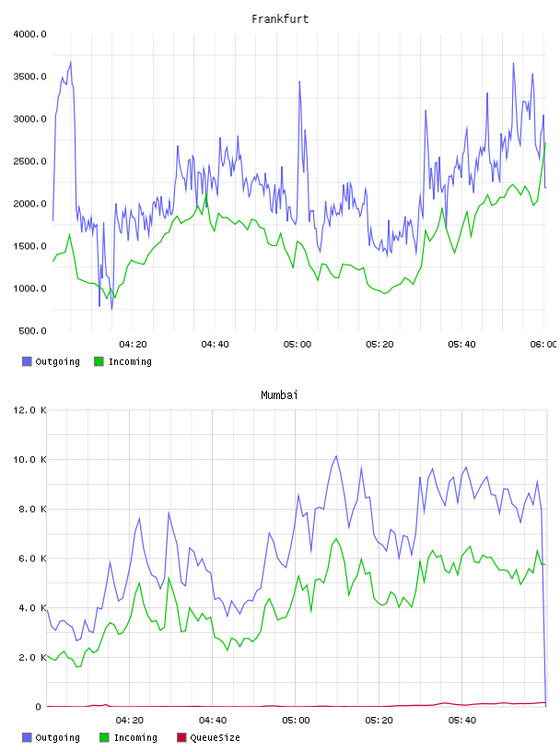This screenshot has width=560, height=752.
Task: Click the 2.0 K y-axis label in Mumbai chart
Action: (32, 657)
